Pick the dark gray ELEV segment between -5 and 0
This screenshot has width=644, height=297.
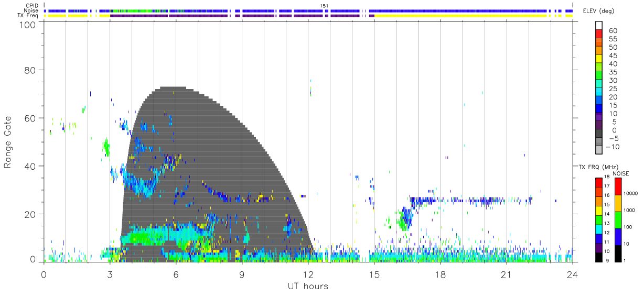599,134
